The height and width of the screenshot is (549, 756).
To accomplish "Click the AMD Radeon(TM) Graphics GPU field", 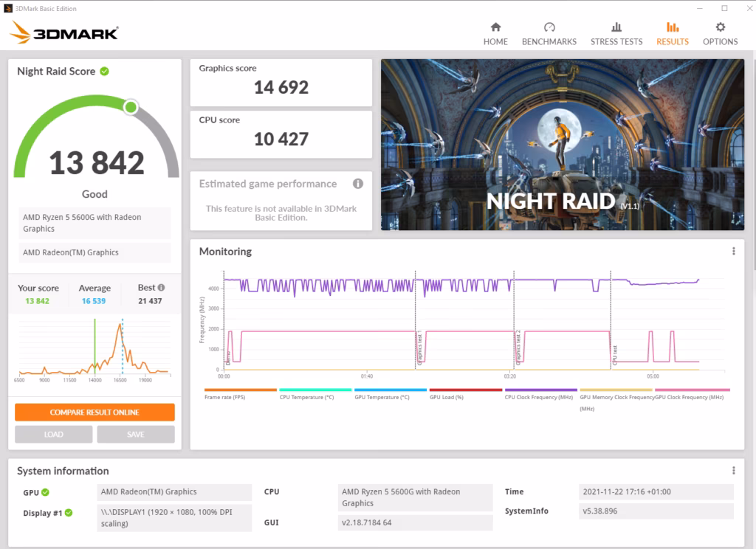I will coord(174,492).
